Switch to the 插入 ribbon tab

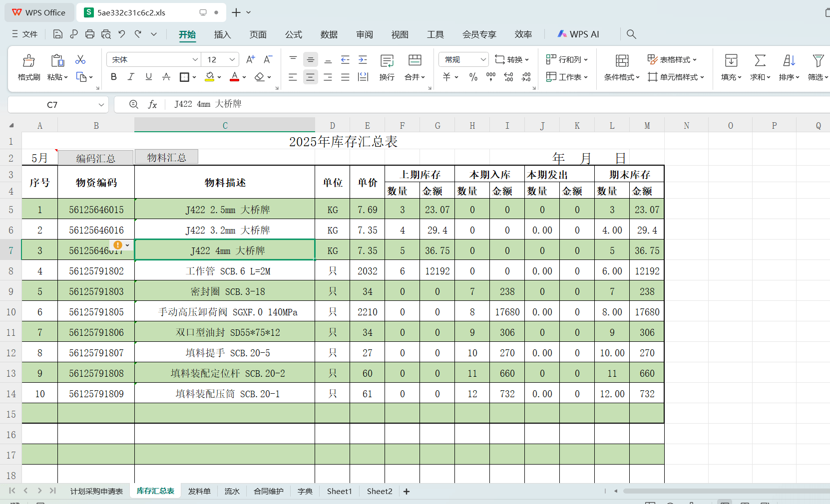tap(222, 34)
